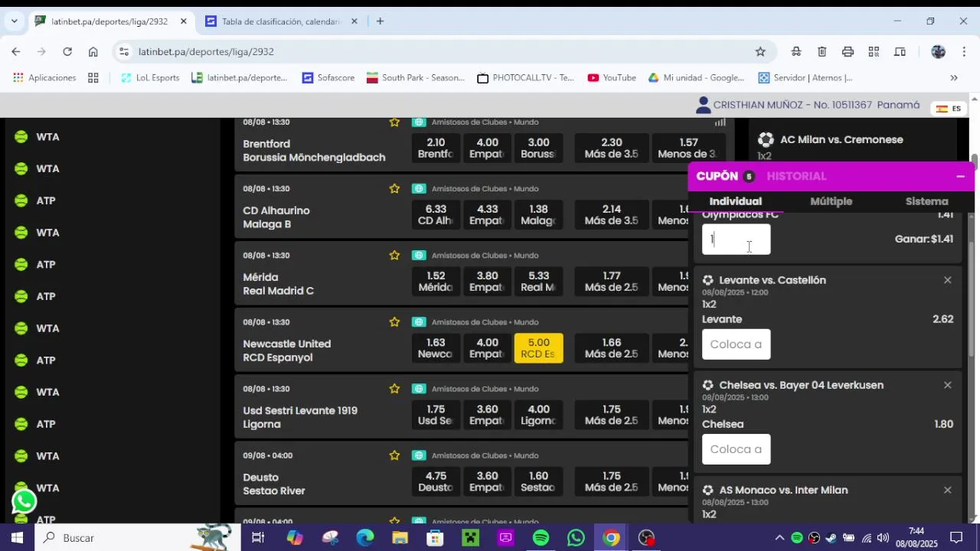Open Windows notification center
This screenshot has height=551, width=980.
(x=956, y=538)
